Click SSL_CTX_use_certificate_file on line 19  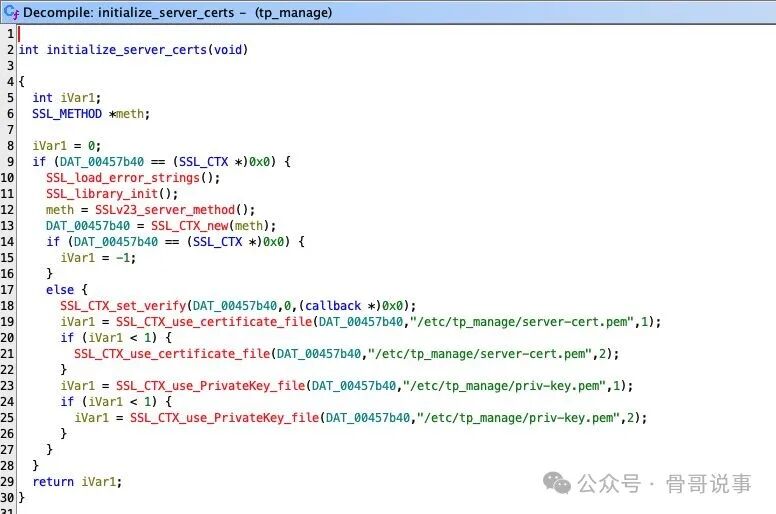[x=214, y=322]
